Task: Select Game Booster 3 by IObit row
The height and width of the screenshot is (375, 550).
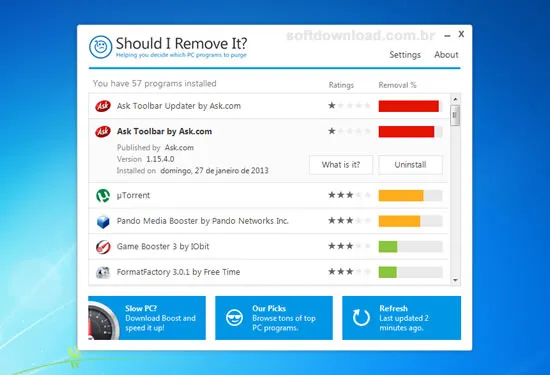Action: (x=269, y=247)
